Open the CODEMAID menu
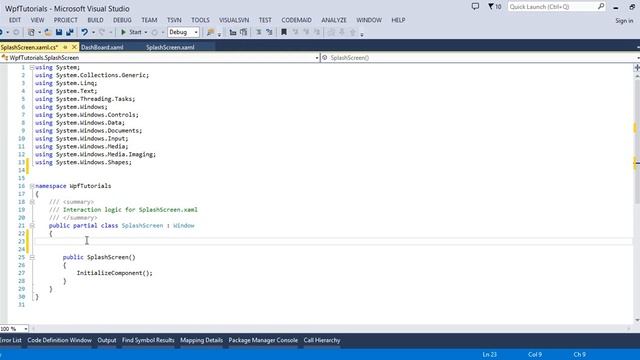640x360 pixels. (x=296, y=20)
